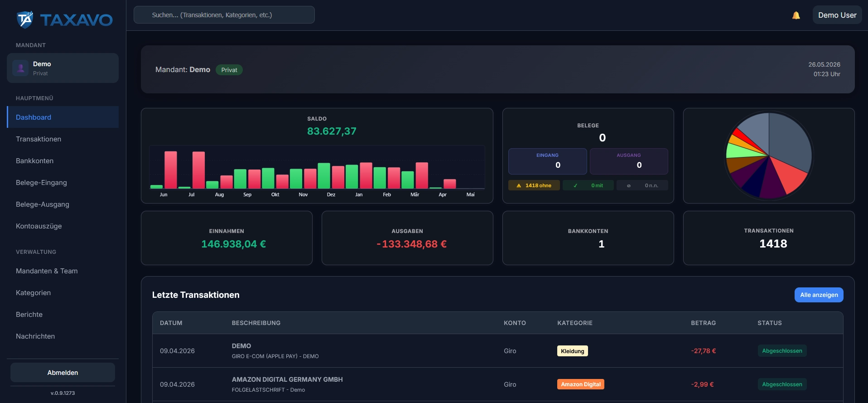Screen dimensions: 868x403
Task: Open the notification bell
Action: [796, 15]
